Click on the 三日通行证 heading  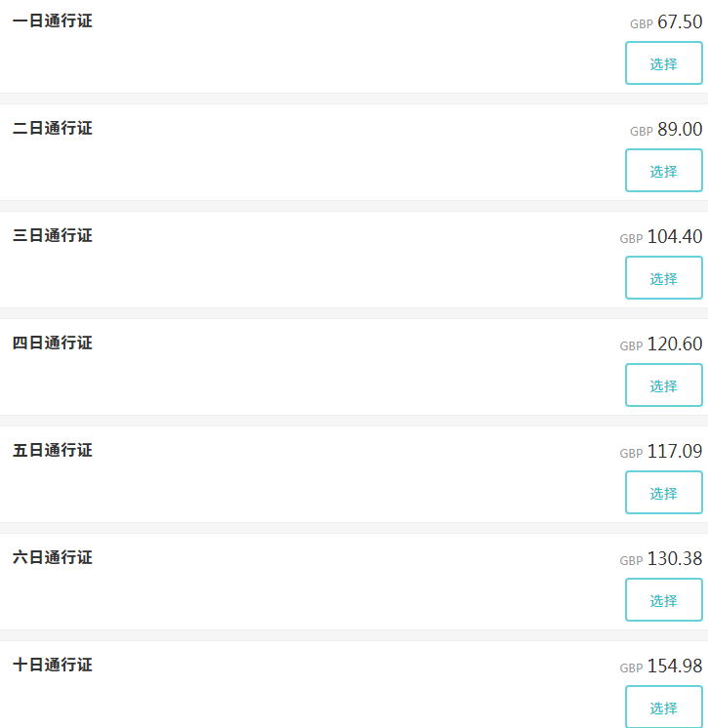pos(53,235)
